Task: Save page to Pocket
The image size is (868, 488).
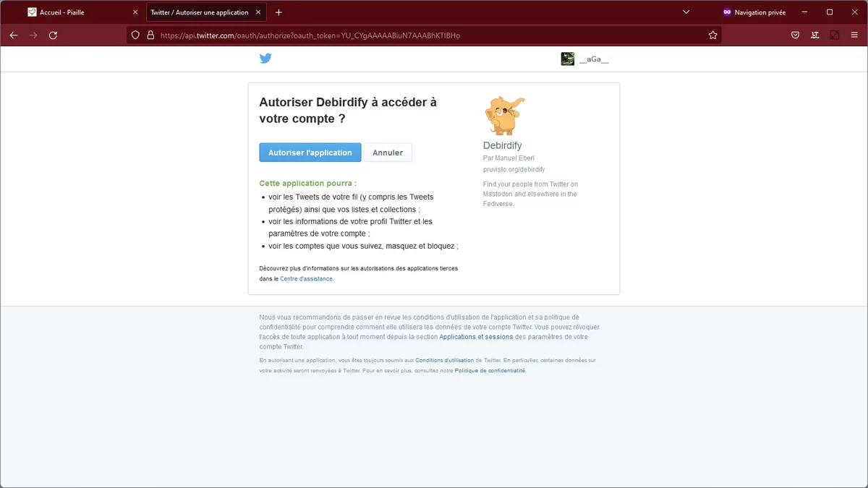Action: click(795, 35)
